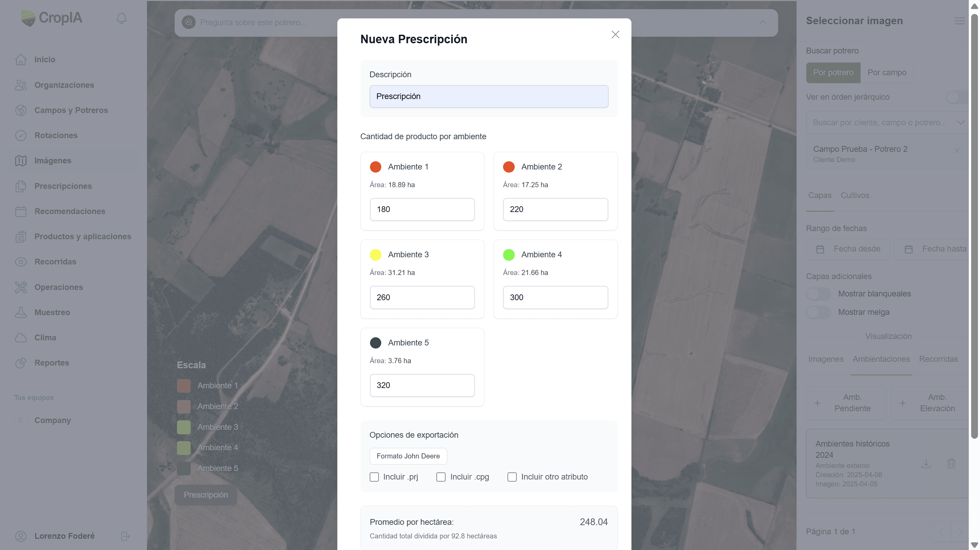Delete Ambientes históricos 2024 using the trash icon
The width and height of the screenshot is (980, 550).
click(x=951, y=464)
